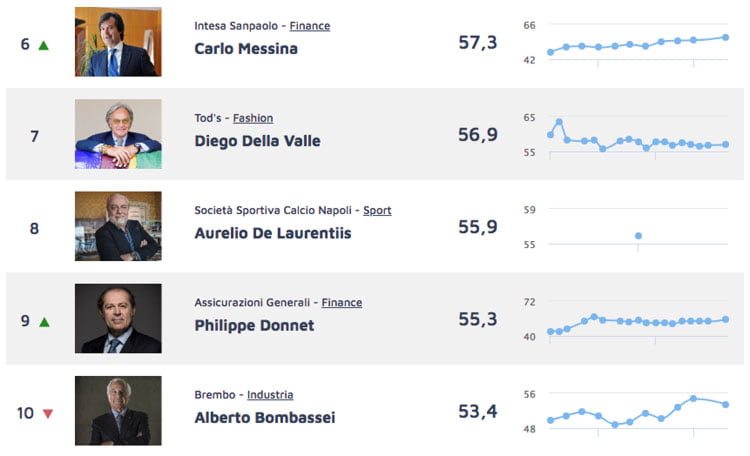This screenshot has width=750, height=456.
Task: Click the Diego Della Valle name
Action: [x=257, y=141]
